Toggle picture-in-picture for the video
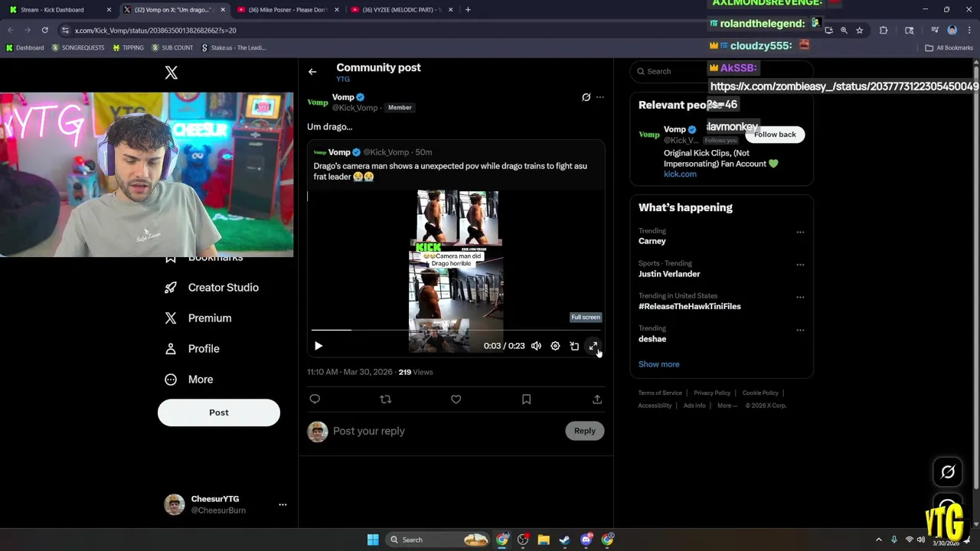Screen dimensions: 980x551 click(574, 346)
